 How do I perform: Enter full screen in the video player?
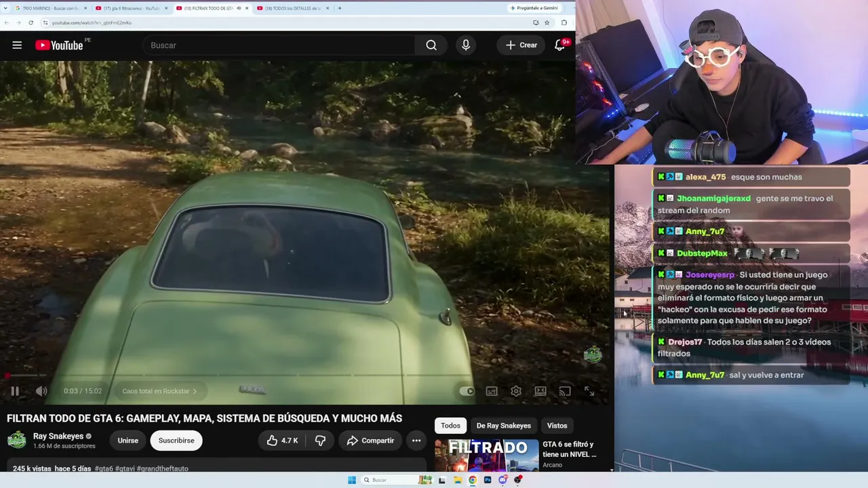589,391
